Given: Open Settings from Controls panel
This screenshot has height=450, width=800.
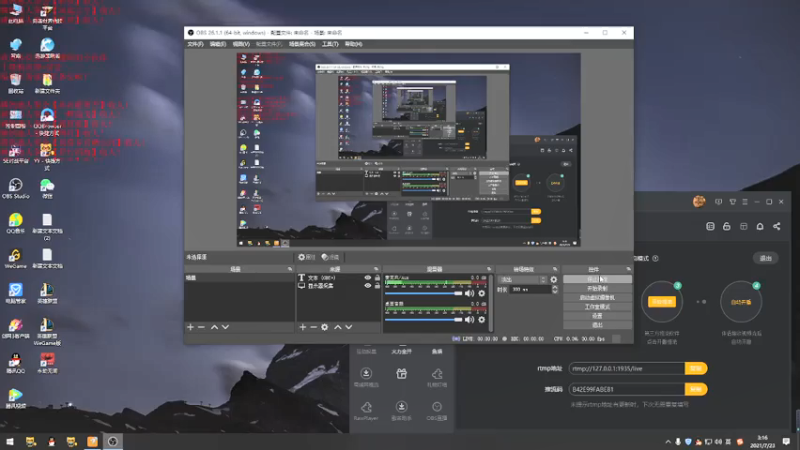Looking at the screenshot, I should point(597,316).
